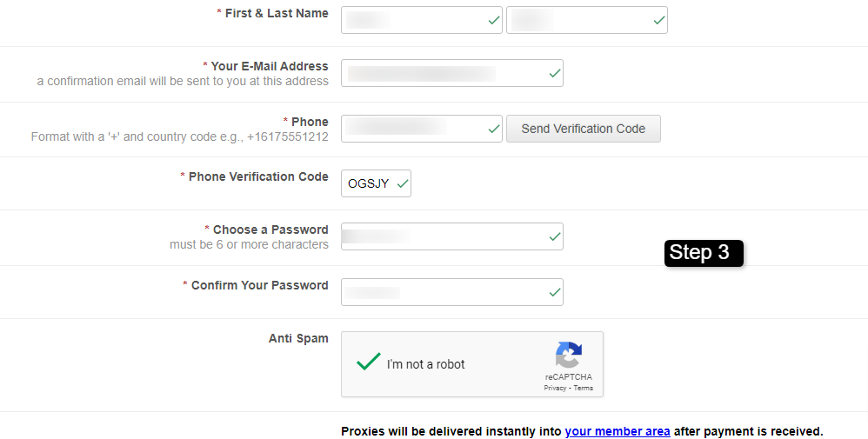Viewport: 868px width, 439px height.
Task: Focus the Choose a Password field
Action: click(444, 236)
